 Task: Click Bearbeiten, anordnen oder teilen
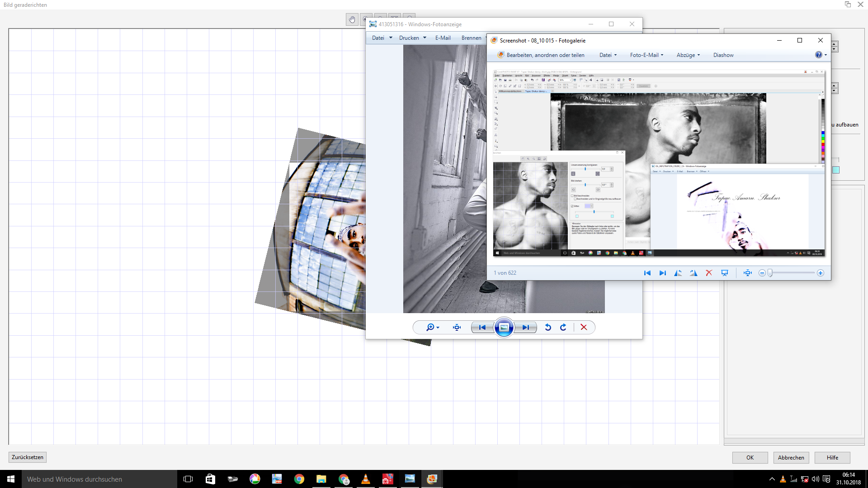tap(541, 55)
